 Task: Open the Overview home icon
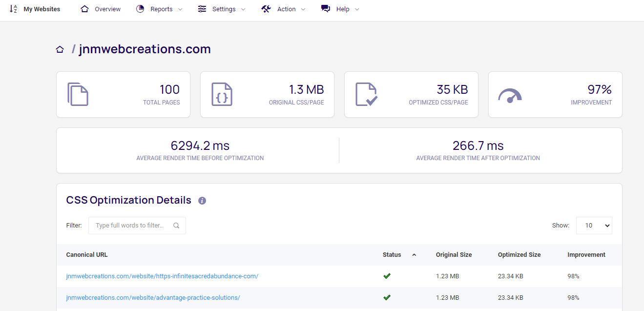[85, 8]
